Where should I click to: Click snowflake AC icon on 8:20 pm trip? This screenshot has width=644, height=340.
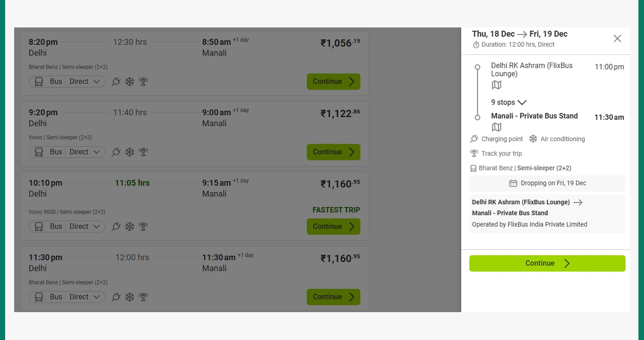point(129,81)
